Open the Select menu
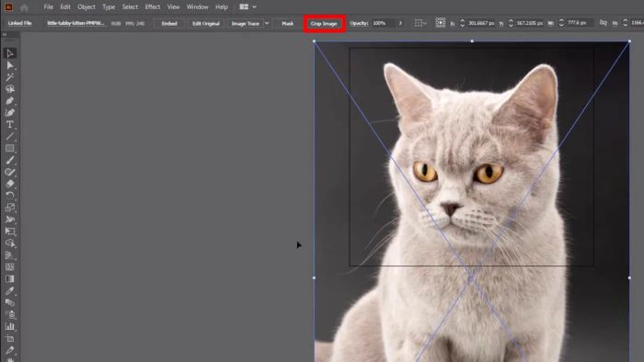This screenshot has width=644, height=362. click(x=130, y=7)
